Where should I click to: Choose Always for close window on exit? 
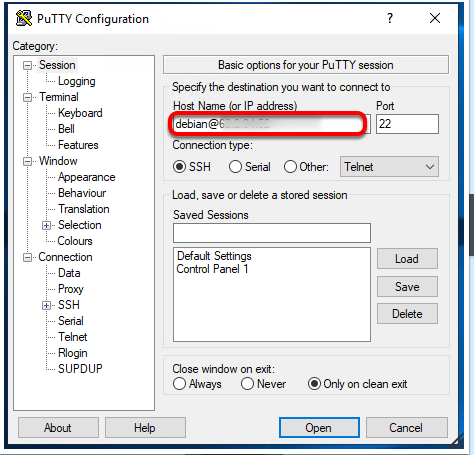[x=179, y=384]
